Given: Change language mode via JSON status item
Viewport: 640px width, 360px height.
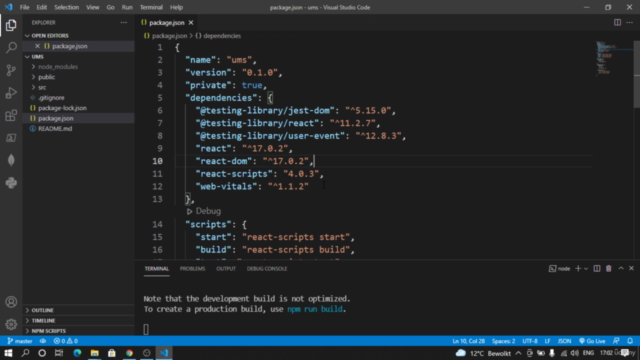Looking at the screenshot, I should (x=564, y=341).
